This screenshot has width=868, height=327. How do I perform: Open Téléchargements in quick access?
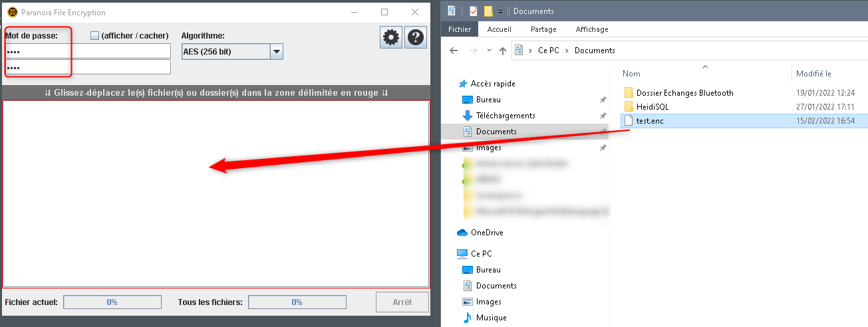click(x=506, y=116)
